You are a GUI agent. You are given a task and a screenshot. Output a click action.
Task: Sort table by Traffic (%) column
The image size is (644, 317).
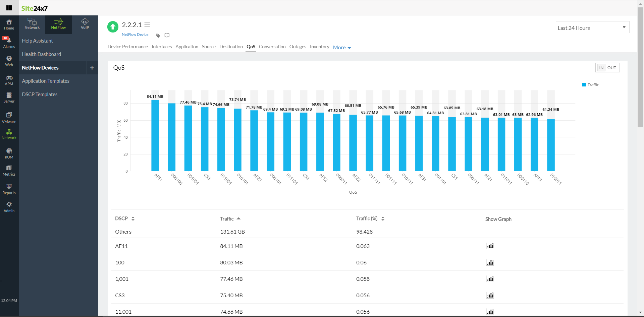click(x=383, y=219)
